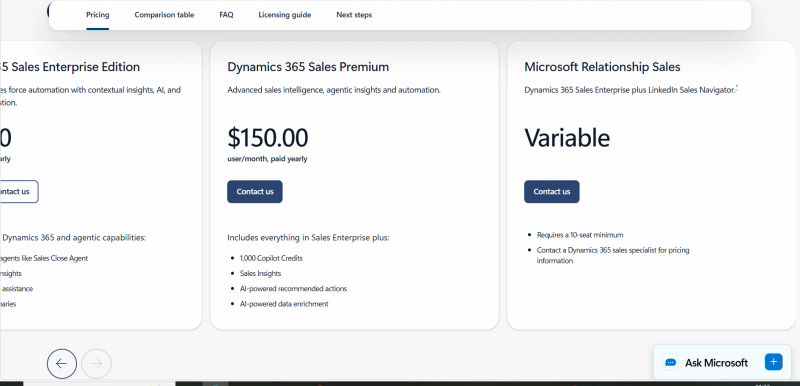Click the chat bubble icon beside Ask Microsoft
This screenshot has height=386, width=800.
point(671,363)
